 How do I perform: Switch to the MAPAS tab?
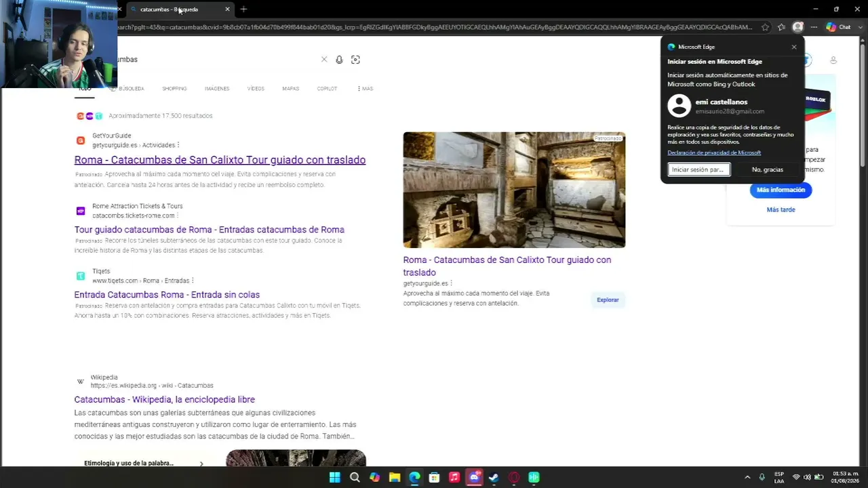click(290, 89)
